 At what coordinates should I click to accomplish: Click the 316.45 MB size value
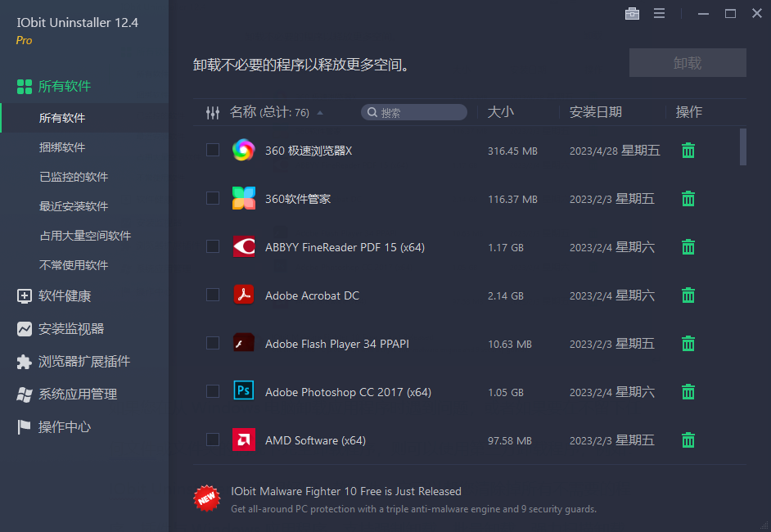pyautogui.click(x=512, y=151)
